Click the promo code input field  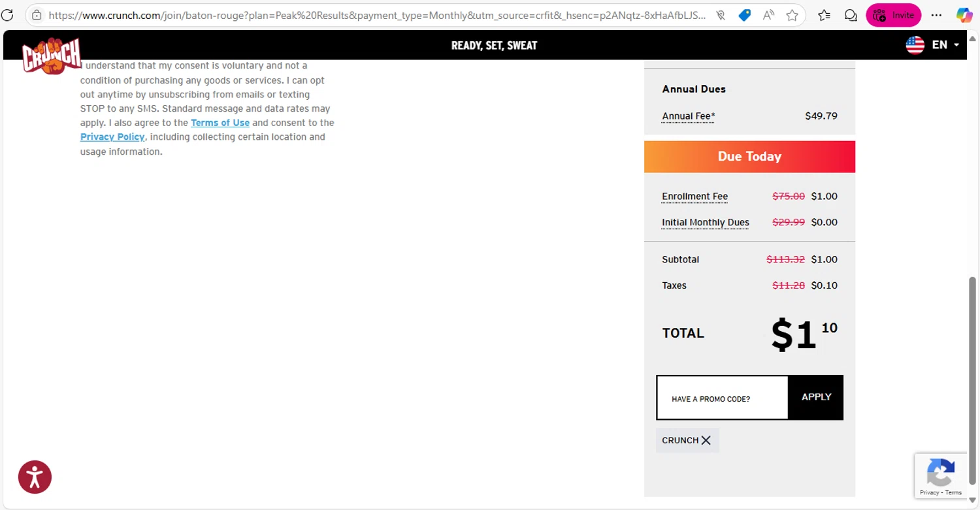723,398
